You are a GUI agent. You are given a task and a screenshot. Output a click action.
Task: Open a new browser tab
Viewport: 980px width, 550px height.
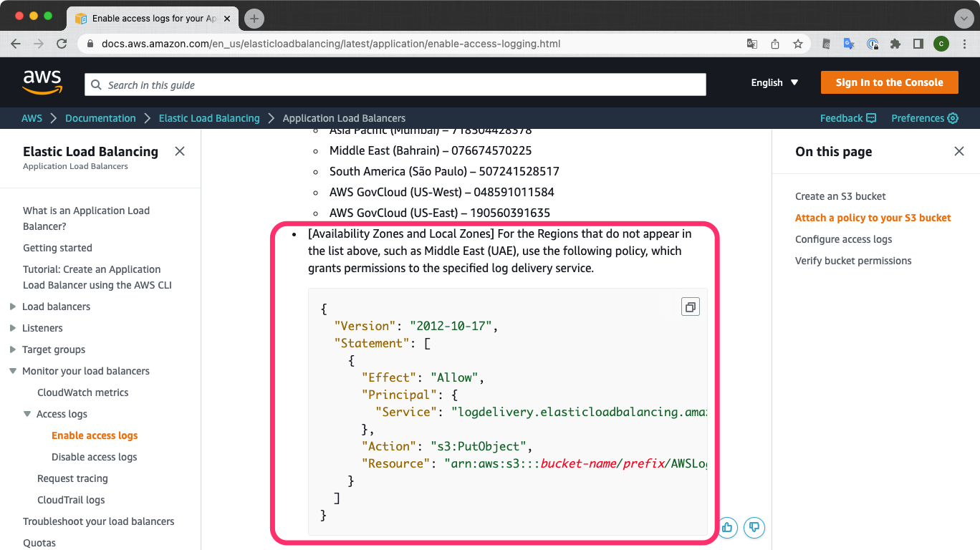pos(254,19)
